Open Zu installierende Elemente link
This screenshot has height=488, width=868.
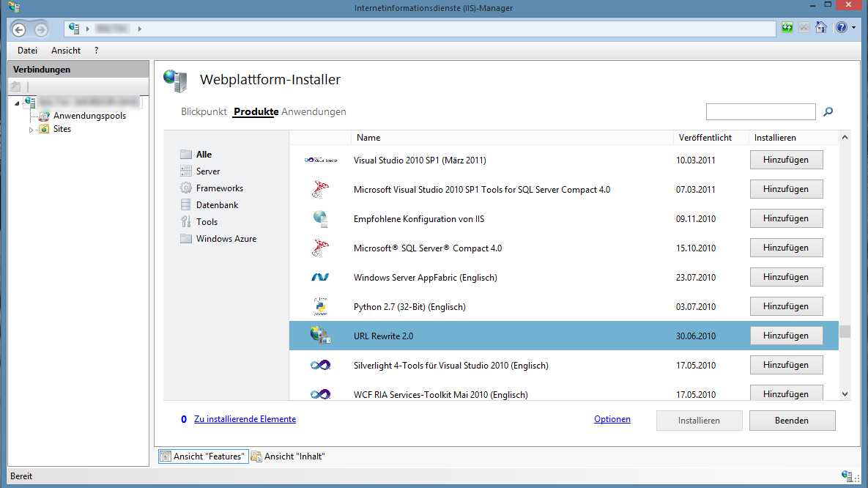245,419
